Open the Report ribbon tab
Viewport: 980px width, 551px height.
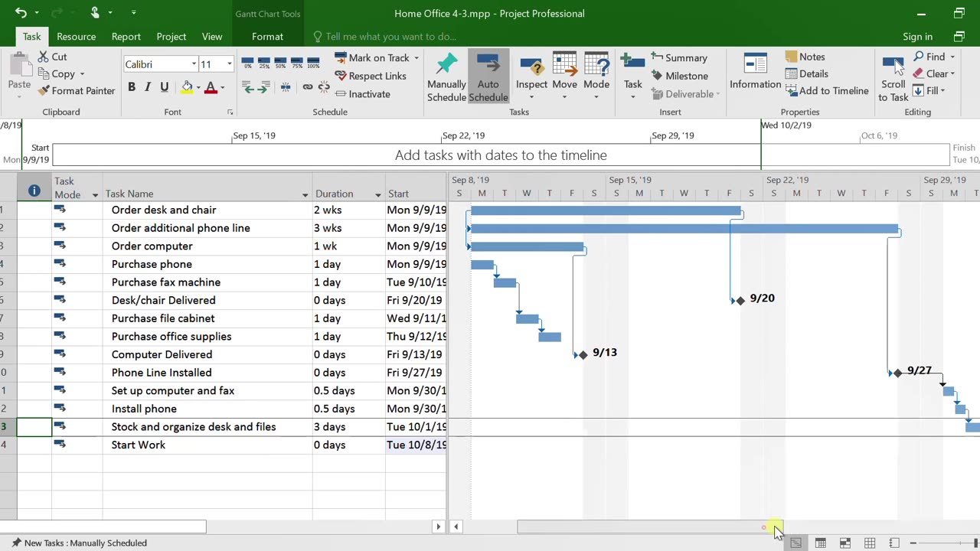pyautogui.click(x=126, y=36)
